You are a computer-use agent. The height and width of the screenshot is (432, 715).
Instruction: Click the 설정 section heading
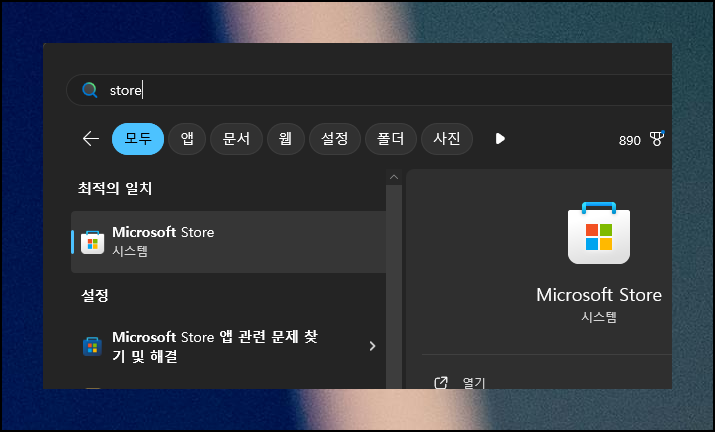pyautogui.click(x=95, y=295)
